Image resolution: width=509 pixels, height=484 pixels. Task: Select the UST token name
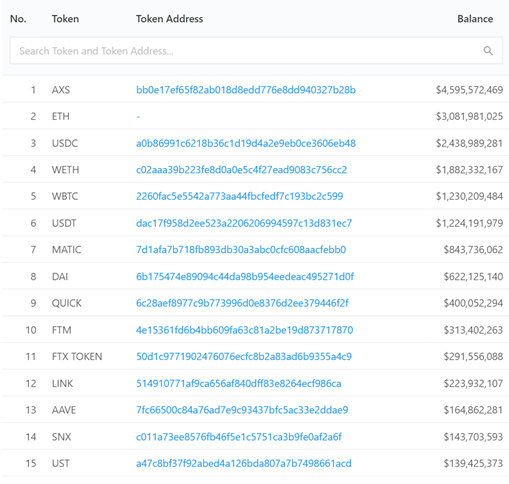60,464
